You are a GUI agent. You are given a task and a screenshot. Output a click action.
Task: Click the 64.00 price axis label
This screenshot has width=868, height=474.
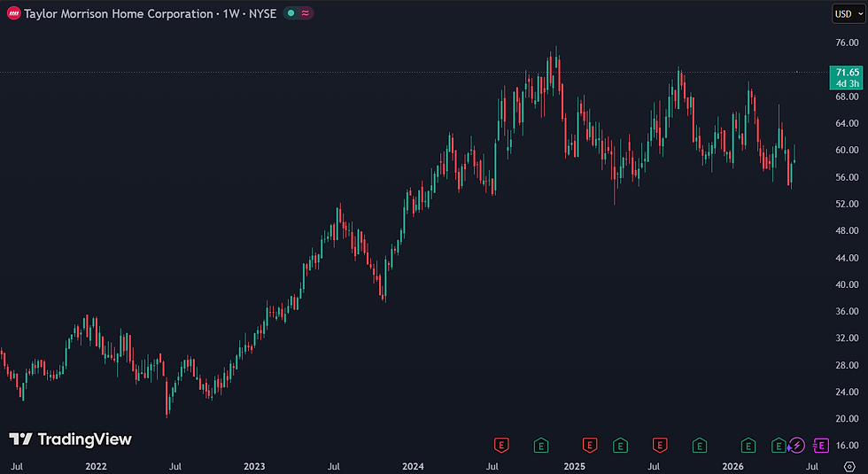(847, 123)
